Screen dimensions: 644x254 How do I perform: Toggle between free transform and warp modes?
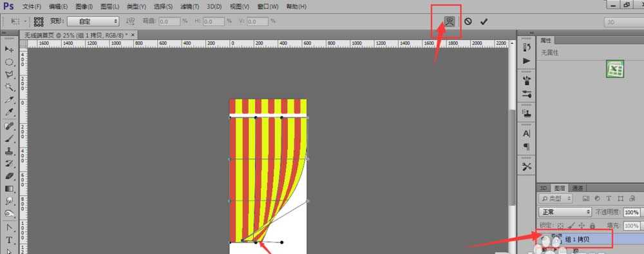(x=450, y=21)
